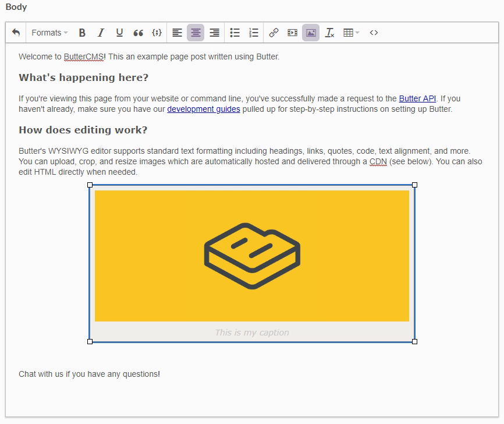Open the Formats dropdown
This screenshot has width=504, height=424.
(49, 33)
